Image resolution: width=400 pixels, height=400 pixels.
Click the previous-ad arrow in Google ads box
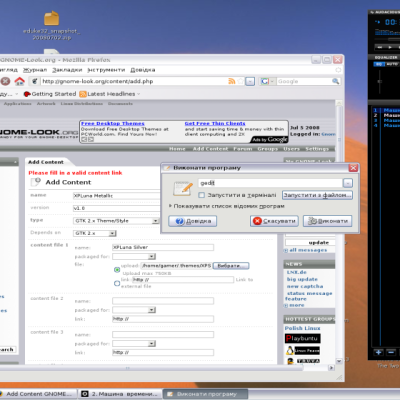click(x=84, y=139)
